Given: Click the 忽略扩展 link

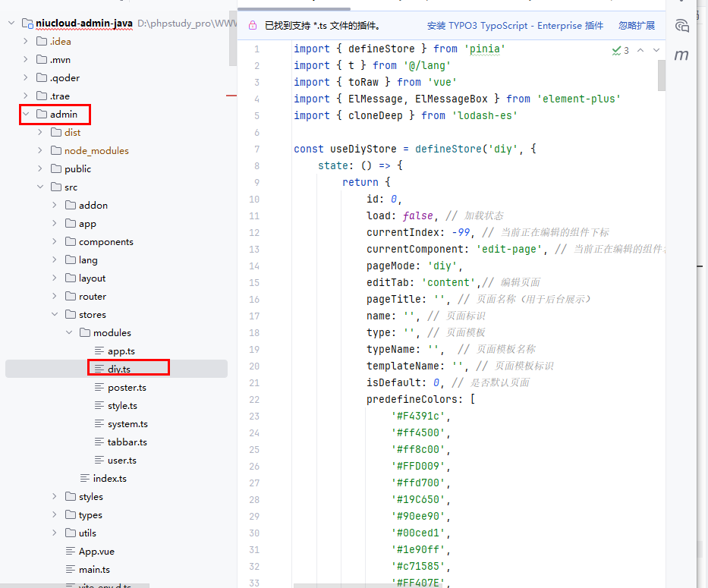Looking at the screenshot, I should point(636,26).
